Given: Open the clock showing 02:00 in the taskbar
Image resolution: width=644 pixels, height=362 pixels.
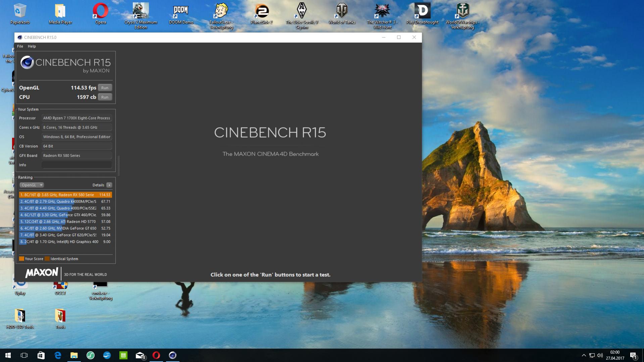Looking at the screenshot, I should point(615,355).
